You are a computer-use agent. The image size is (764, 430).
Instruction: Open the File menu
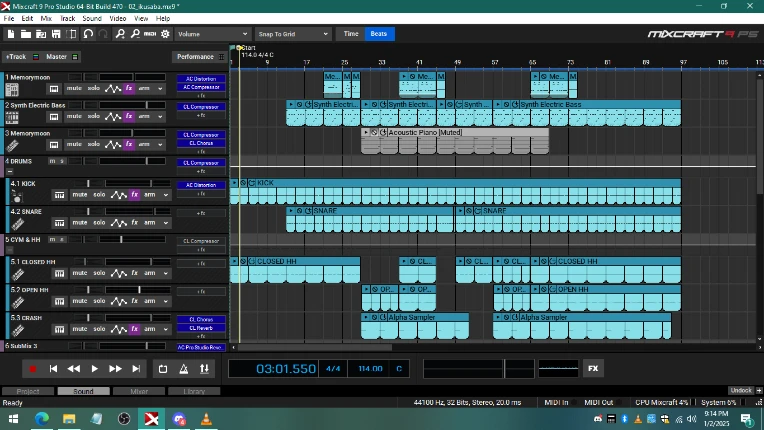pos(9,19)
